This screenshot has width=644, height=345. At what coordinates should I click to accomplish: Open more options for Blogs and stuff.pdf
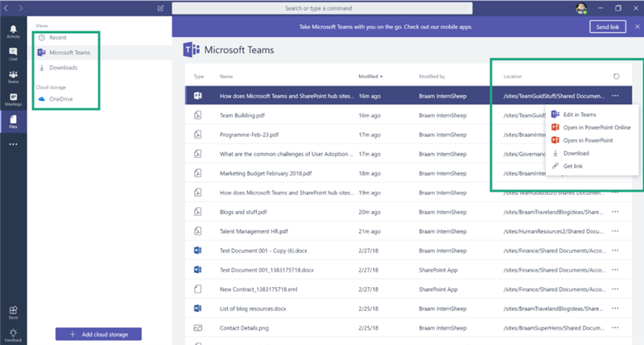point(615,212)
